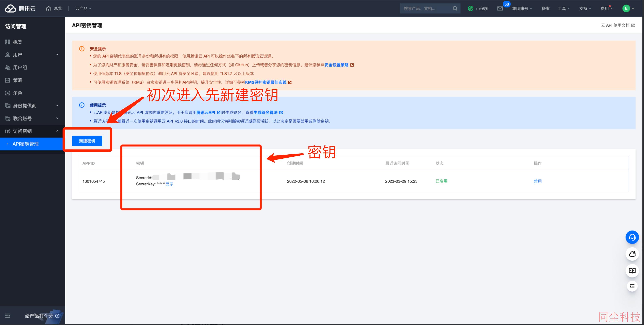This screenshot has width=644, height=325.
Task: Click the last access time 2023-03-29 15:23
Action: pos(401,181)
